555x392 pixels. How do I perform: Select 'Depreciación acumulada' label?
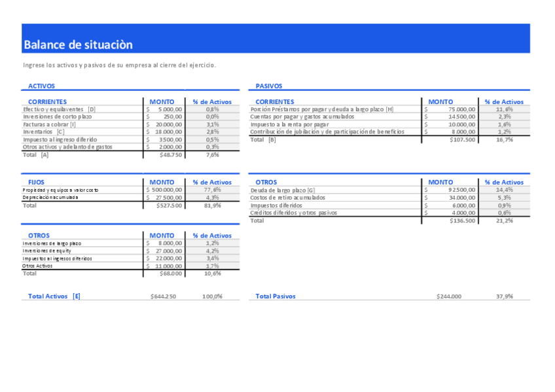50,198
